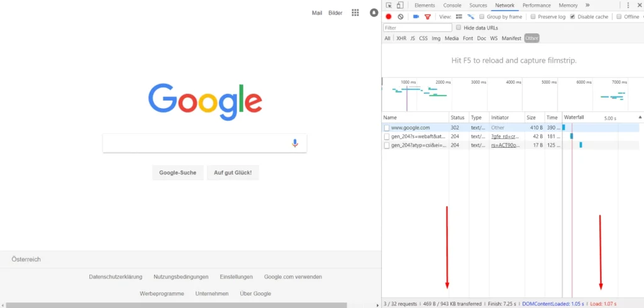
Task: Click the Google-Suche button
Action: (x=178, y=173)
